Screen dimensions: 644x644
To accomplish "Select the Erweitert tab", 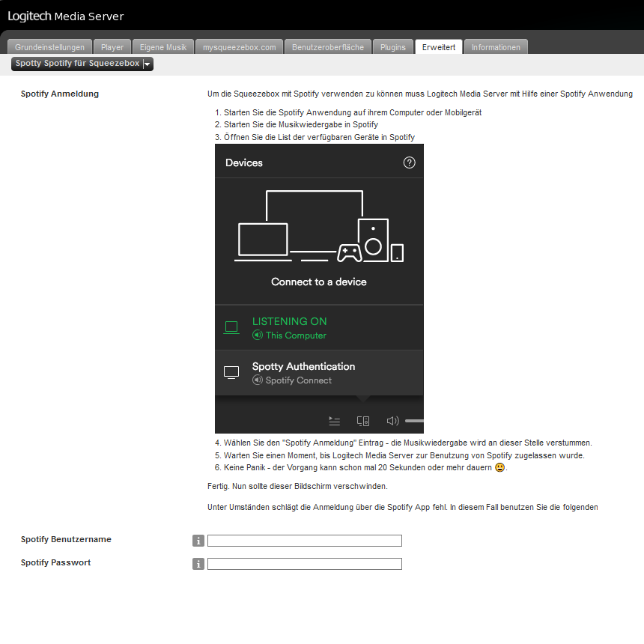I will click(x=439, y=47).
